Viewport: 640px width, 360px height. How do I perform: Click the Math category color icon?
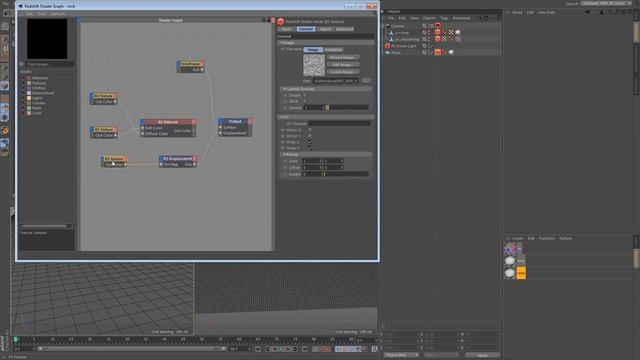[29, 108]
